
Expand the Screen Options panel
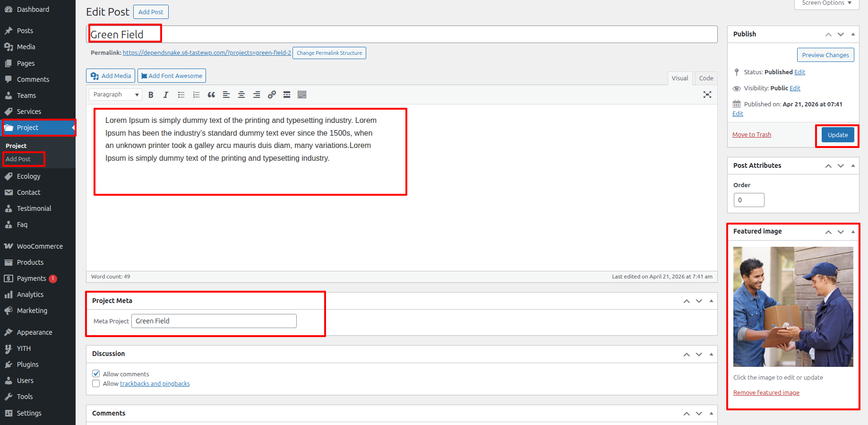[826, 3]
